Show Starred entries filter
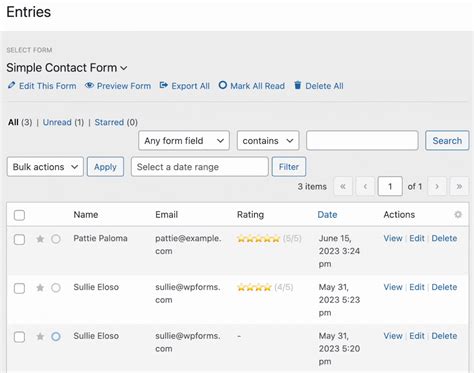 click(x=109, y=122)
